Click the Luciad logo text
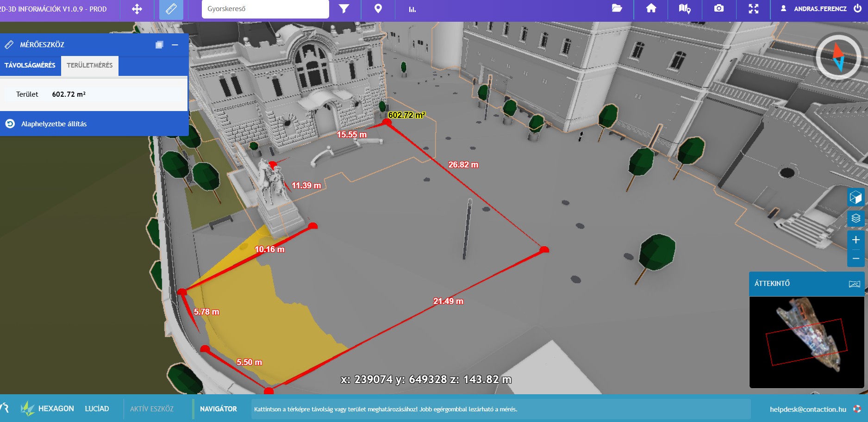Image resolution: width=868 pixels, height=422 pixels. [97, 409]
